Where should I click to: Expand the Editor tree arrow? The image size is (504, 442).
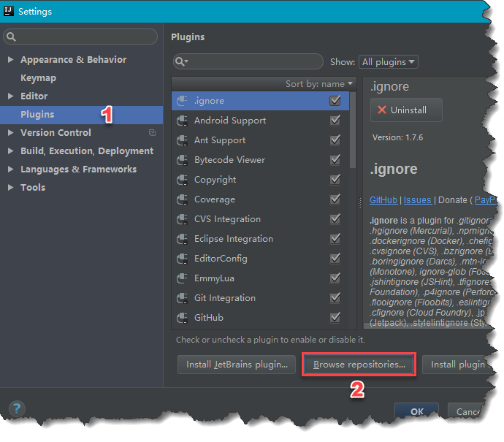pyautogui.click(x=10, y=96)
